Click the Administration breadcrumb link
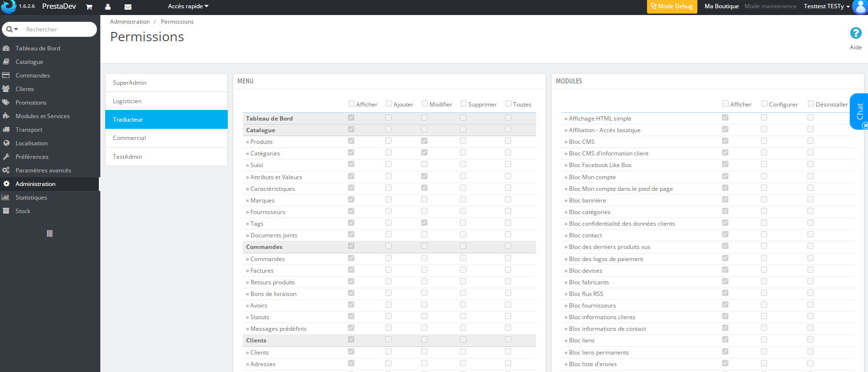This screenshot has height=372, width=868. pyautogui.click(x=130, y=22)
